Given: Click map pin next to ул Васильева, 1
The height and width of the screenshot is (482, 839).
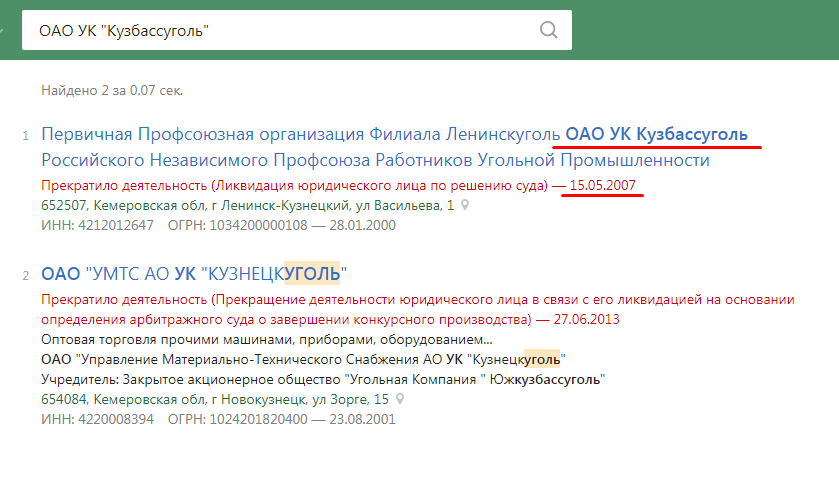Looking at the screenshot, I should [465, 205].
